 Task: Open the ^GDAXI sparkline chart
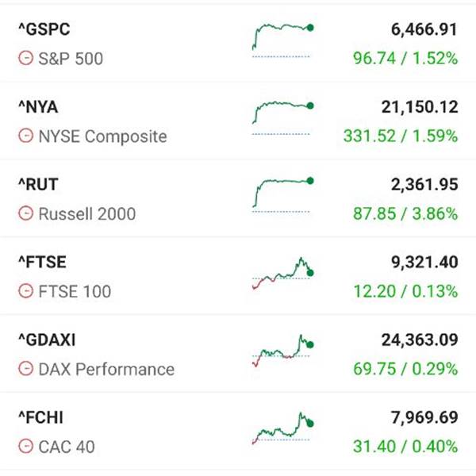click(x=282, y=351)
